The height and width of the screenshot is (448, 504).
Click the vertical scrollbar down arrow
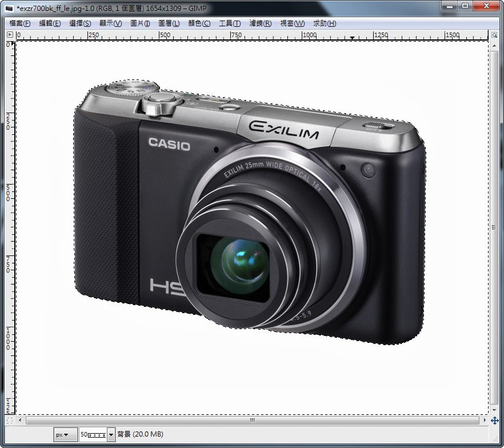pyautogui.click(x=494, y=410)
